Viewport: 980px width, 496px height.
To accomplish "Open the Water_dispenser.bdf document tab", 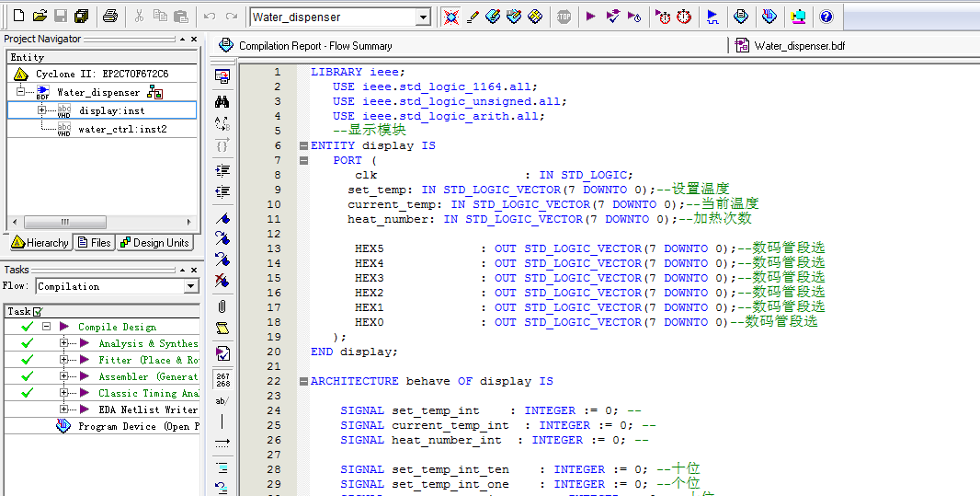I will pyautogui.click(x=791, y=45).
